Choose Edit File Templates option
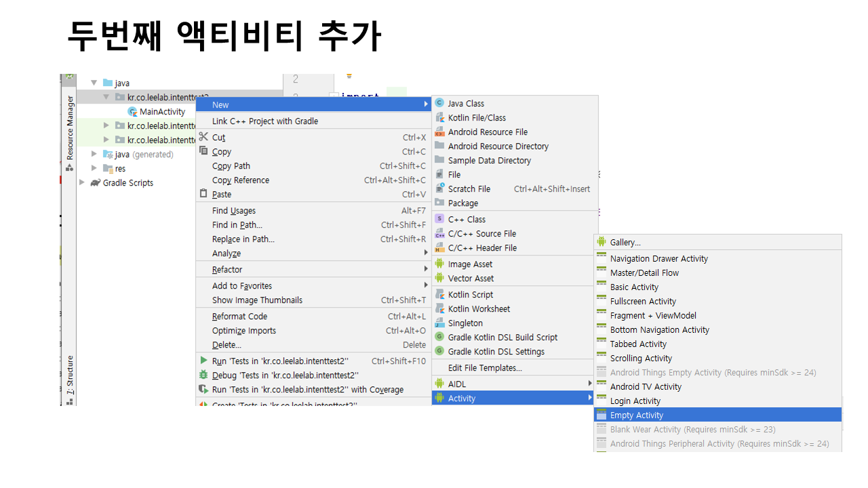This screenshot has height=488, width=868. pyautogui.click(x=485, y=367)
